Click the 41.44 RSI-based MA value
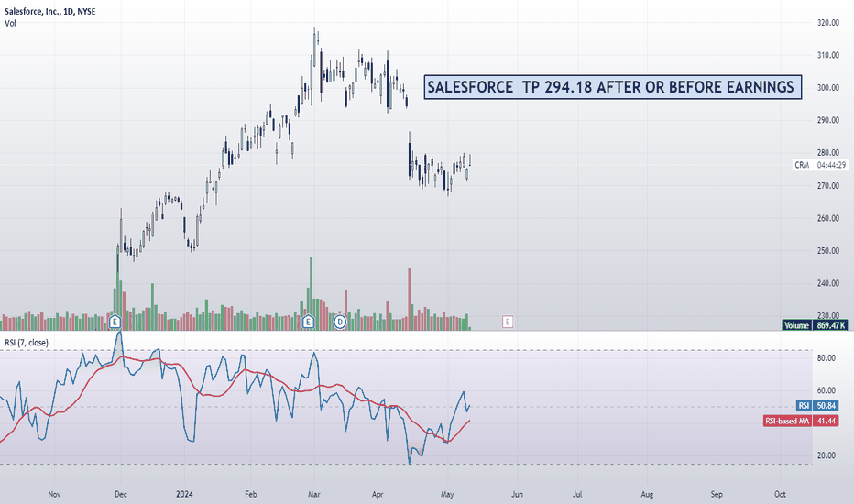 pyautogui.click(x=827, y=422)
